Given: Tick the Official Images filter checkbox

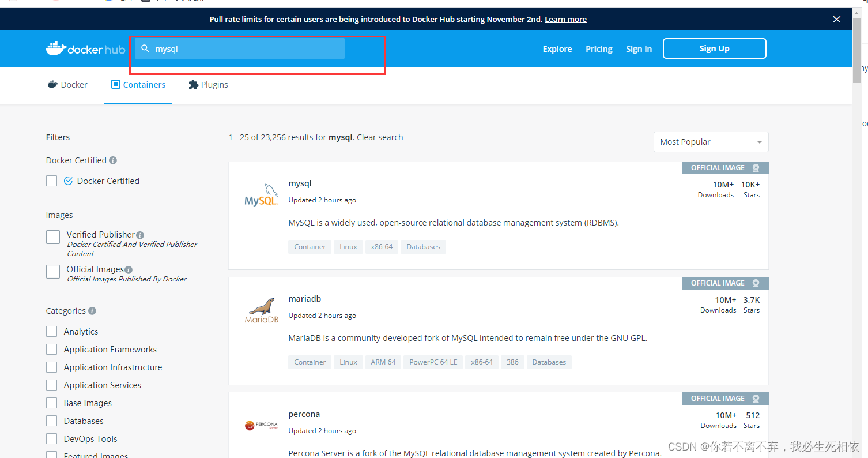Looking at the screenshot, I should point(53,272).
